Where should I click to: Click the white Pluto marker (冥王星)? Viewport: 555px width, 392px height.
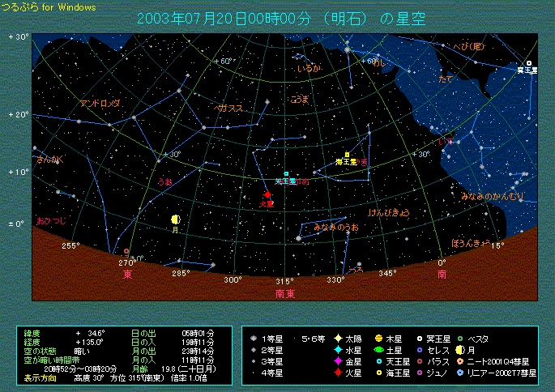529,62
